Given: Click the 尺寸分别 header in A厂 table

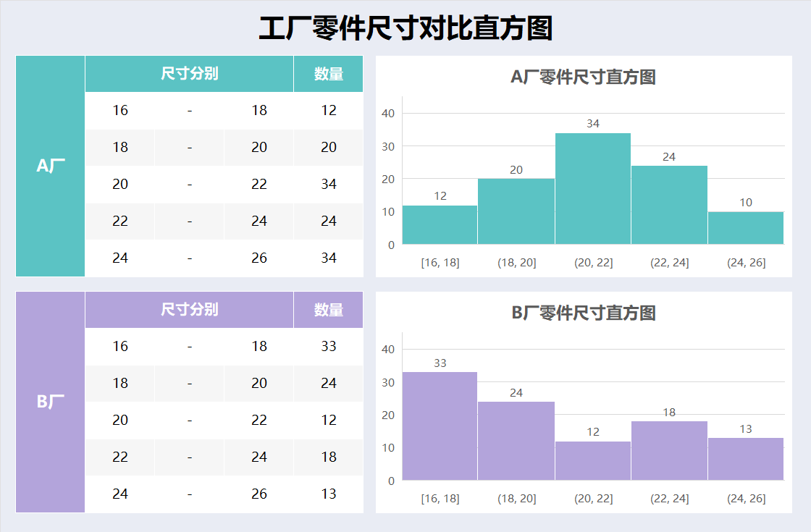Looking at the screenshot, I should 189,74.
